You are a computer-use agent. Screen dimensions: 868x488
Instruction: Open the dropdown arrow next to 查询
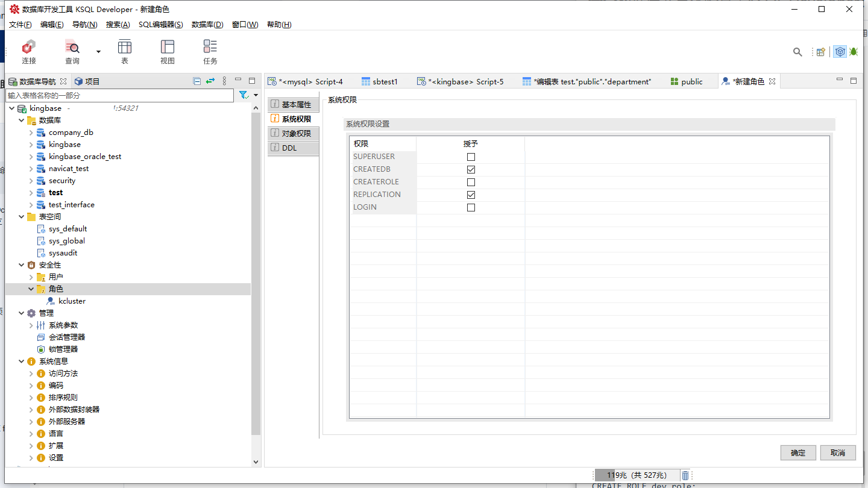tap(98, 51)
